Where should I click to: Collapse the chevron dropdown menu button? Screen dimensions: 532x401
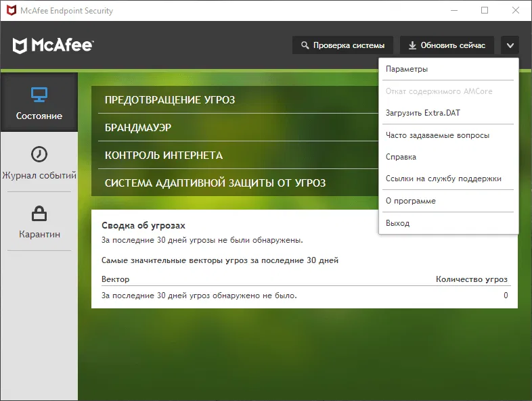pos(510,45)
